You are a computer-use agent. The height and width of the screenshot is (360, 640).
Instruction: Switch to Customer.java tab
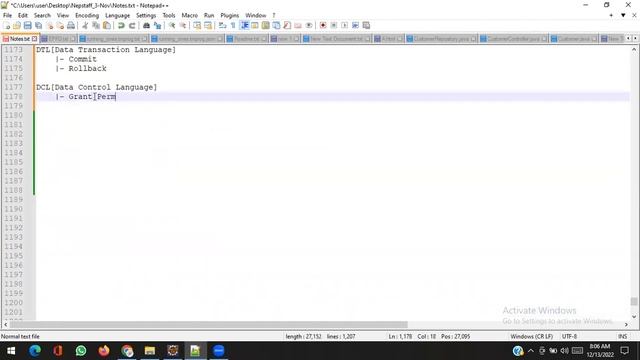click(573, 39)
